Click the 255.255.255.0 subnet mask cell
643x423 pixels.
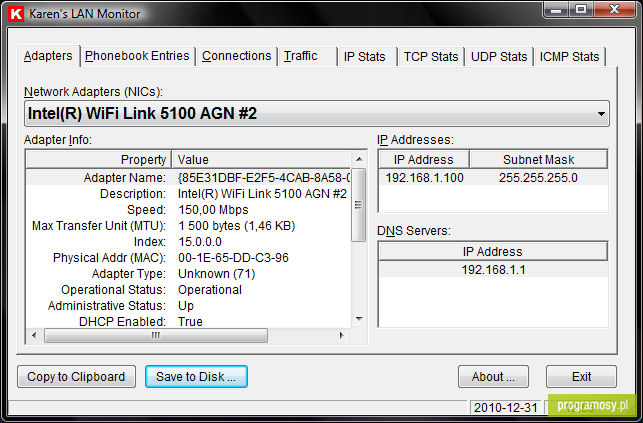538,177
